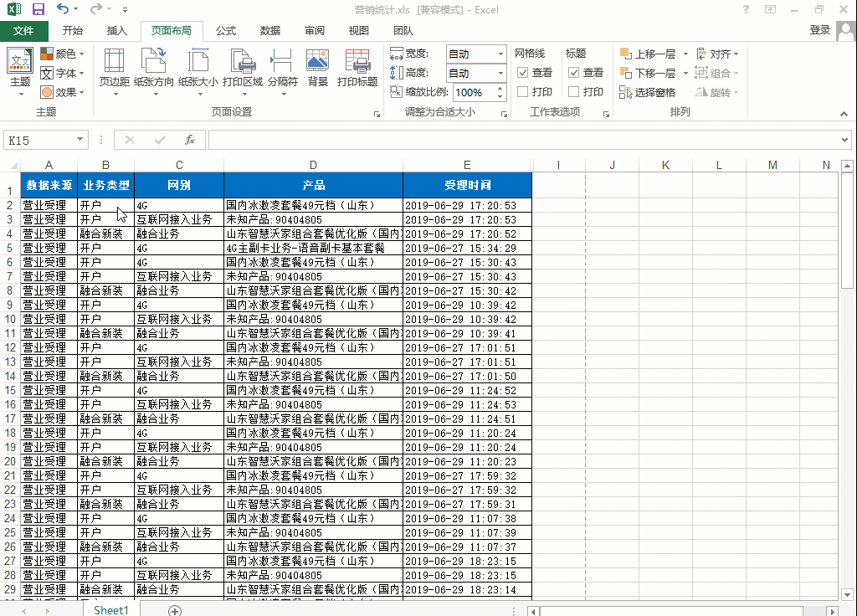857x616 pixels.
Task: Click vertical scrollbar down arrow
Action: click(847, 594)
